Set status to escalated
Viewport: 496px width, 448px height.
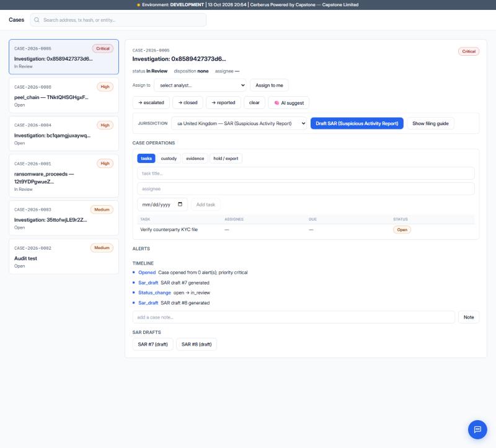point(151,103)
